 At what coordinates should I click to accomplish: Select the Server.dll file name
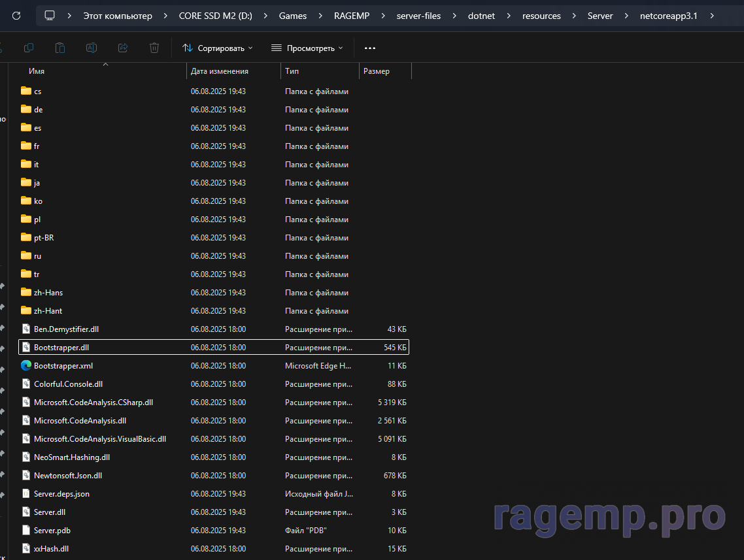coord(50,512)
